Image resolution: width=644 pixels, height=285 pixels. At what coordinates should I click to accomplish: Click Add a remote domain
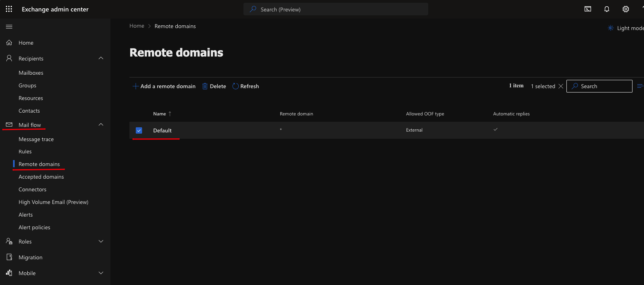164,86
